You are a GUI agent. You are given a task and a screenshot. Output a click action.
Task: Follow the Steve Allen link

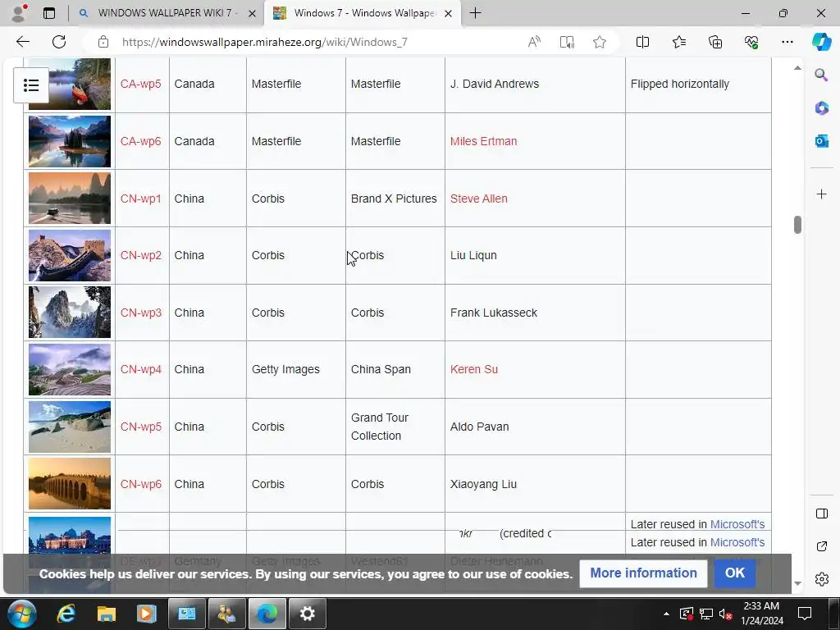478,199
